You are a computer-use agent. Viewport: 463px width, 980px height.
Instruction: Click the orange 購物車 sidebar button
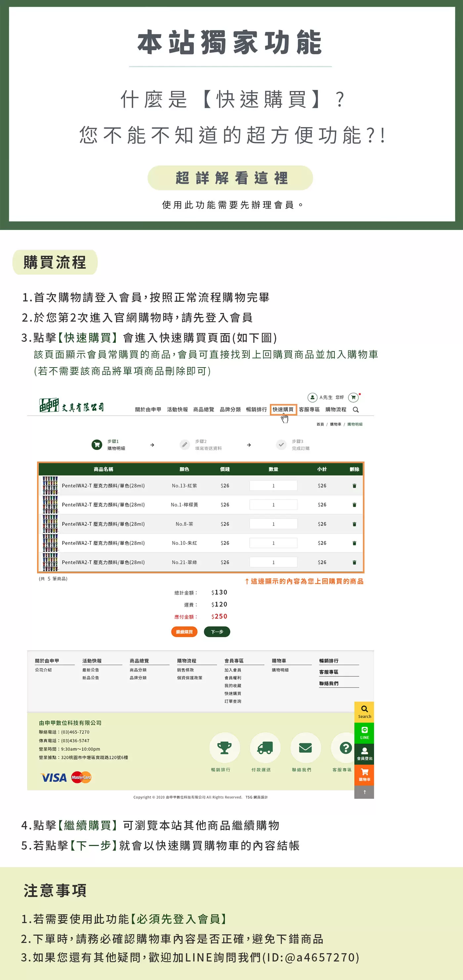pyautogui.click(x=364, y=775)
